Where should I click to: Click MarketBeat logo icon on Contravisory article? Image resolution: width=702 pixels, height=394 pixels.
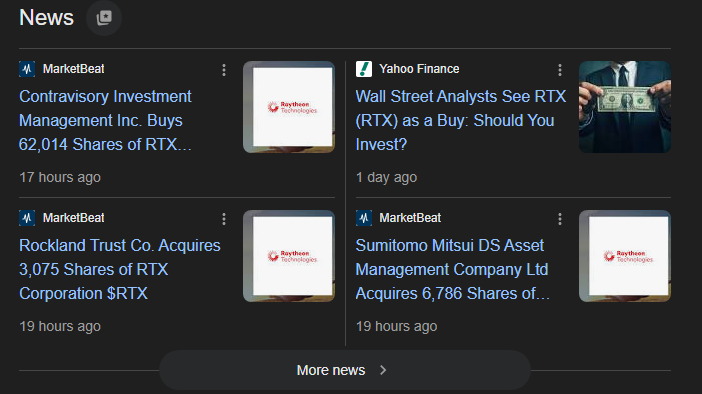click(x=27, y=69)
